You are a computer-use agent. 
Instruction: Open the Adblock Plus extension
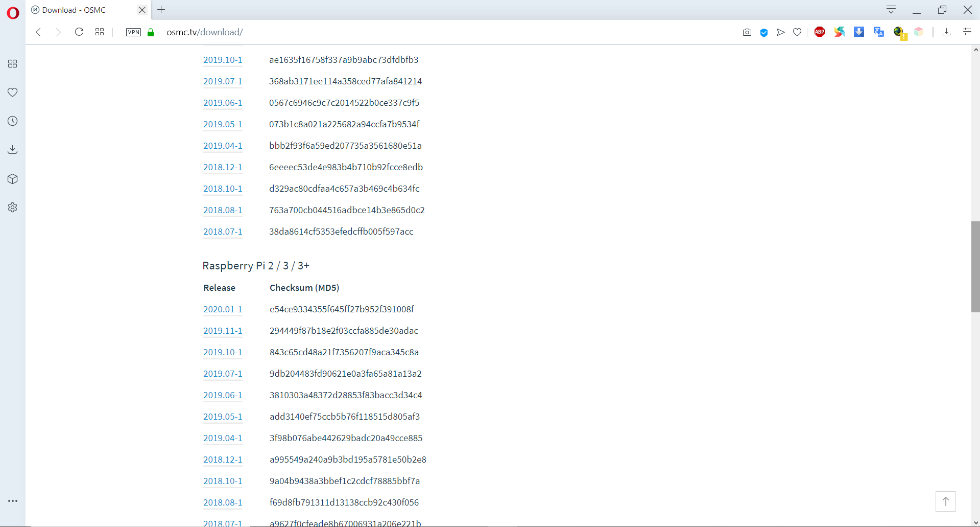[820, 32]
